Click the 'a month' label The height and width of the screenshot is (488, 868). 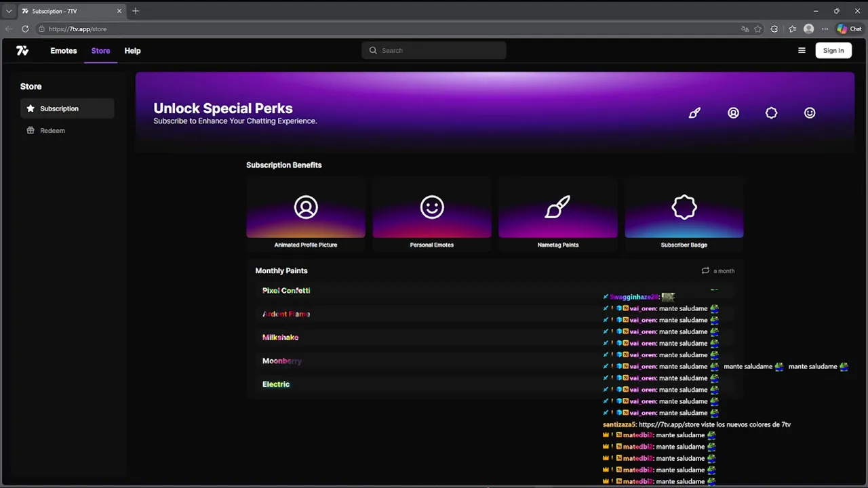(724, 271)
